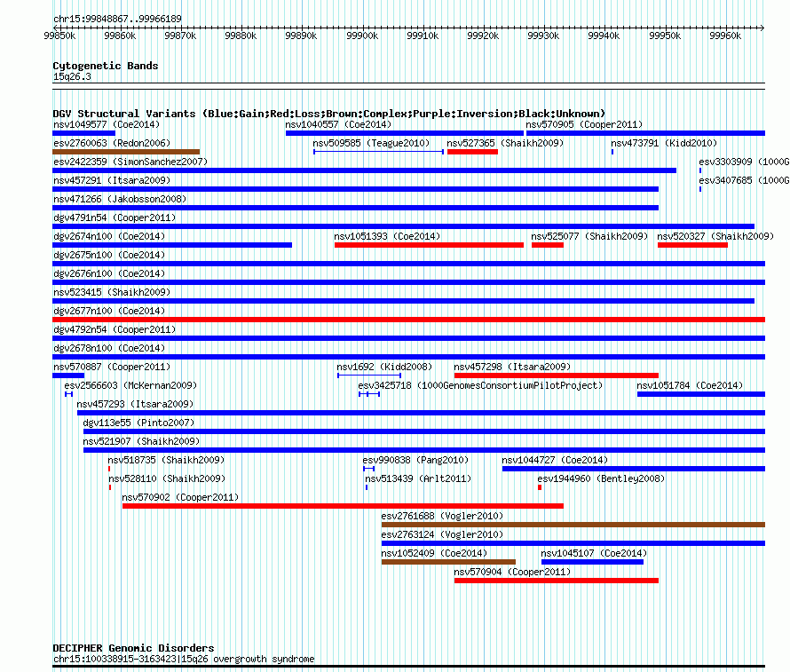
Task: Click esv3425718 1000GenomesConsortiumPilotProject label
Action: click(x=480, y=385)
